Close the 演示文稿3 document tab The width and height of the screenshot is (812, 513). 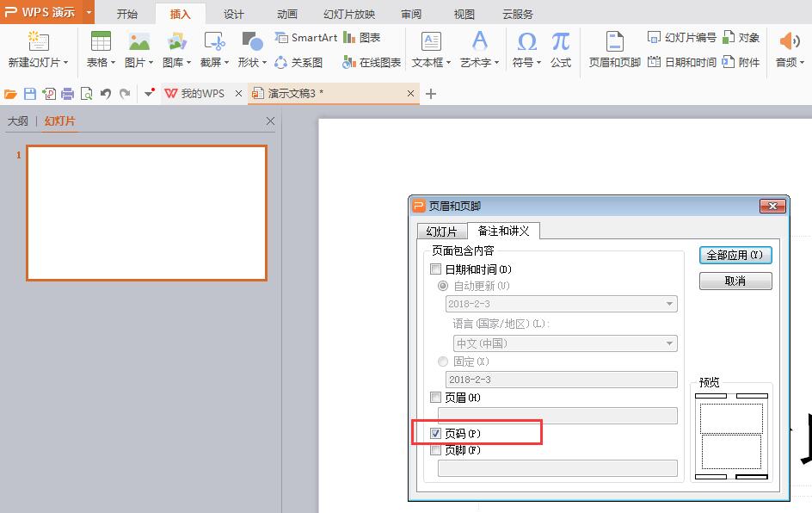click(x=410, y=93)
